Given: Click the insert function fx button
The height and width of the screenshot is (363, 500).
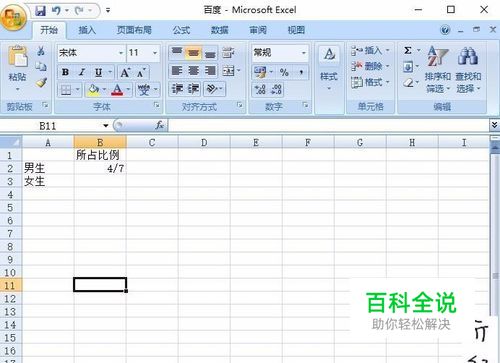Looking at the screenshot, I should coord(160,125).
